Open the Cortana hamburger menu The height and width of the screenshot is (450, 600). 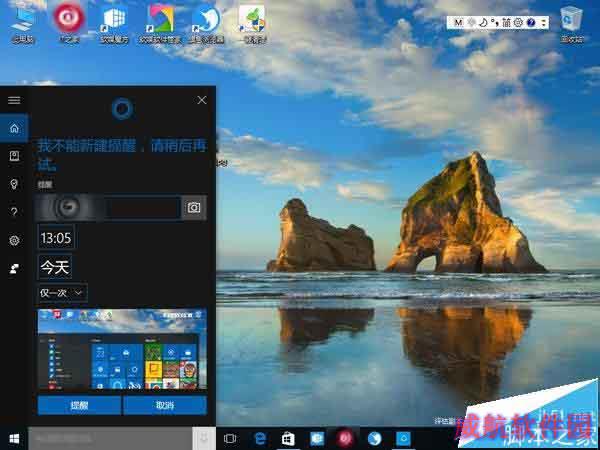14,100
